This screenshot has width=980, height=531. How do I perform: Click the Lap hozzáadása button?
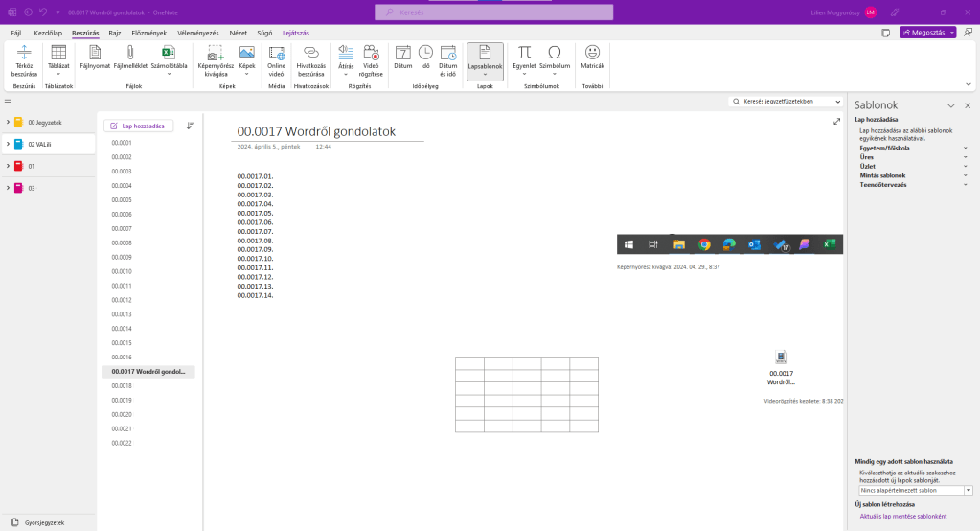tap(139, 126)
